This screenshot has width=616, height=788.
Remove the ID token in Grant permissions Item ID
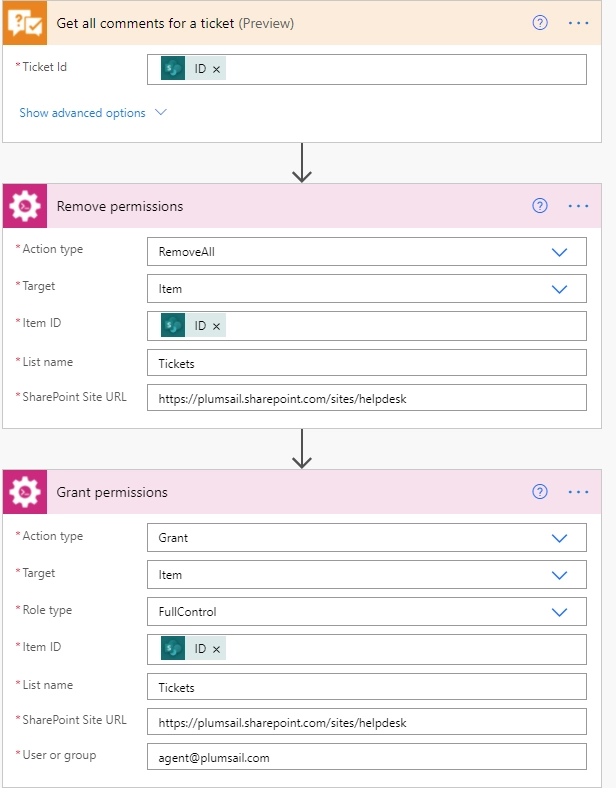[x=217, y=649]
